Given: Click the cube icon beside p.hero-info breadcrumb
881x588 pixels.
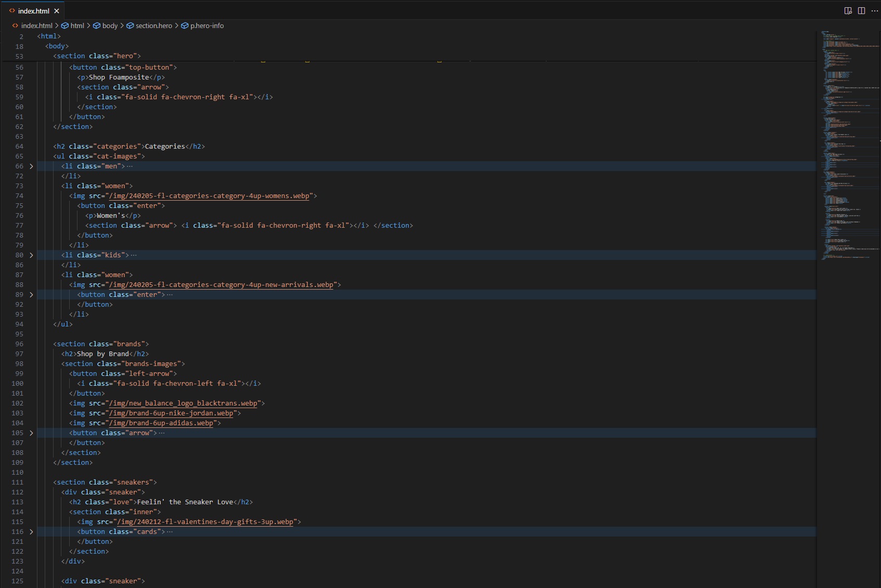Looking at the screenshot, I should 185,25.
